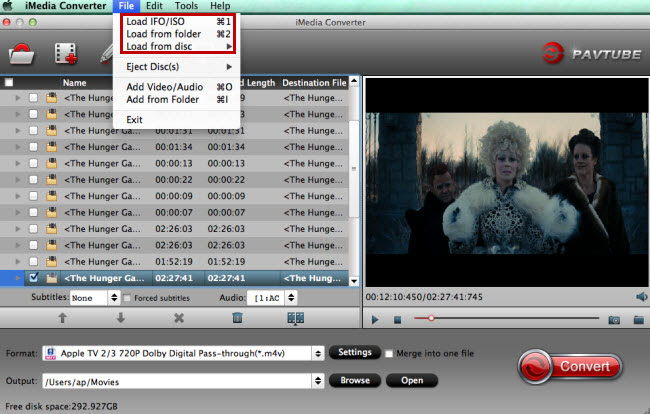The height and width of the screenshot is (414, 650).
Task: Select Add from Folder menu item
Action: pyautogui.click(x=177, y=99)
